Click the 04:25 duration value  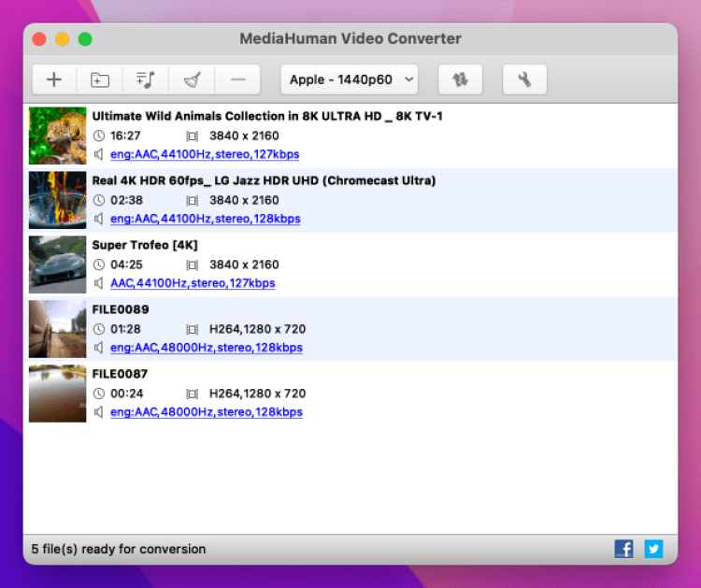126,265
